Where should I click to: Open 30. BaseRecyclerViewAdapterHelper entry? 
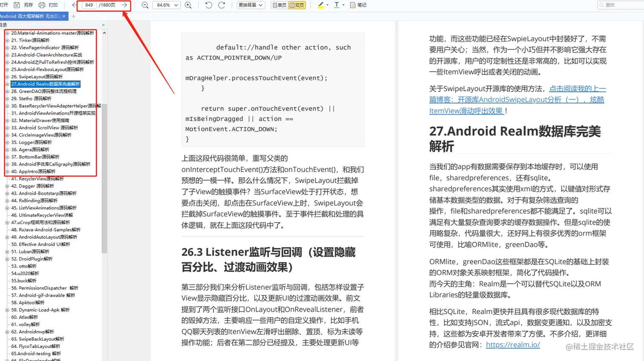point(56,106)
